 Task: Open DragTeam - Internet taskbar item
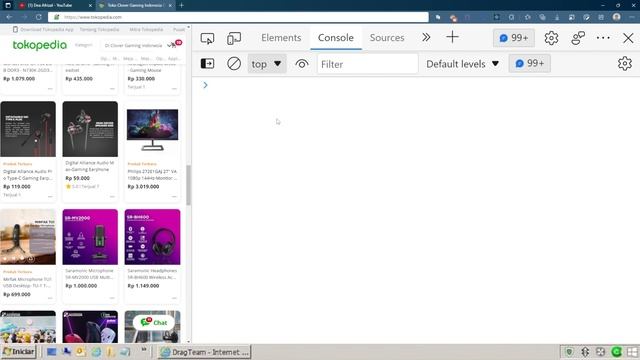coord(204,352)
